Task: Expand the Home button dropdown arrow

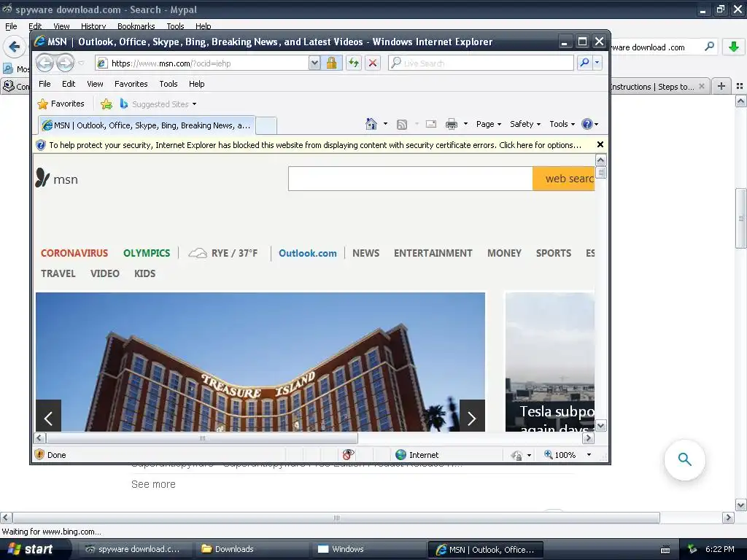Action: click(x=385, y=124)
